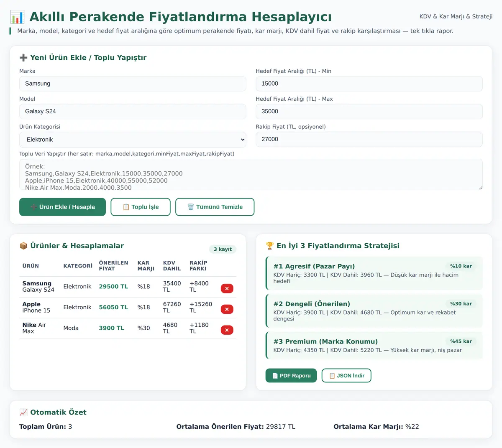Click the %10 kar badge

point(461,266)
